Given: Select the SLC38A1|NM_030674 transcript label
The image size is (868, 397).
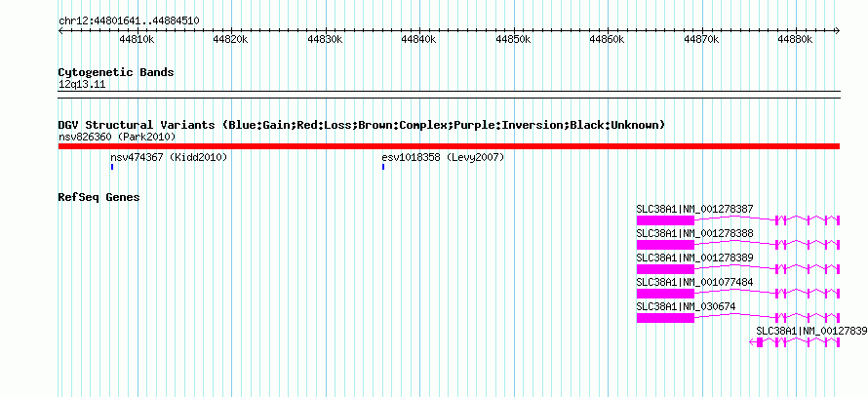Looking at the screenshot, I should point(686,306).
